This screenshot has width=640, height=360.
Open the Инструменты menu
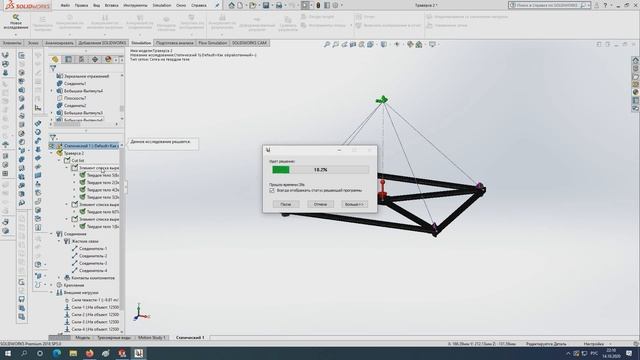[x=135, y=5]
